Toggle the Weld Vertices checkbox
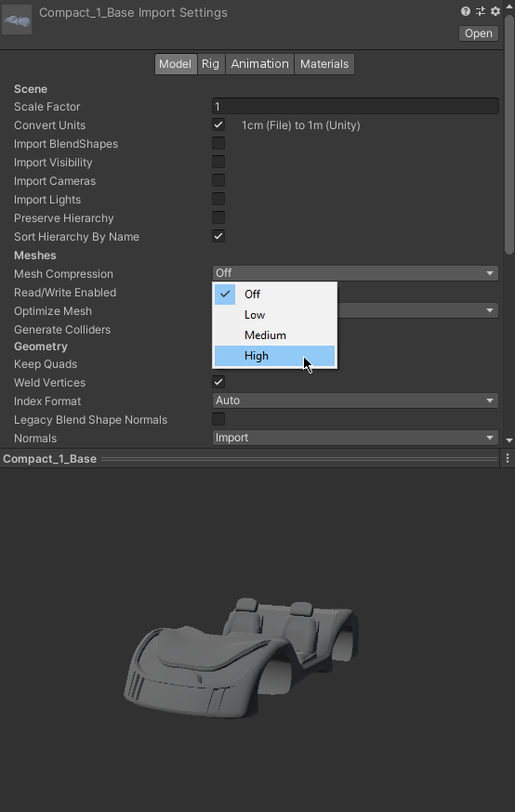 coord(218,382)
